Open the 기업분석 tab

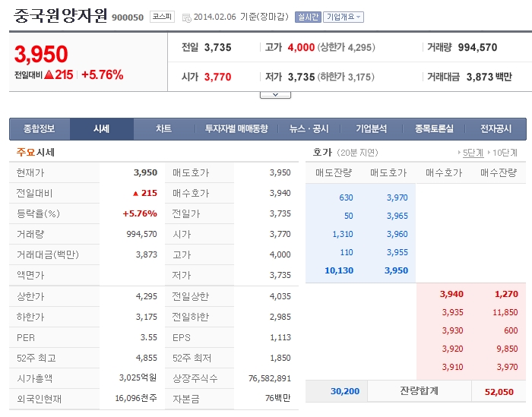click(x=371, y=129)
